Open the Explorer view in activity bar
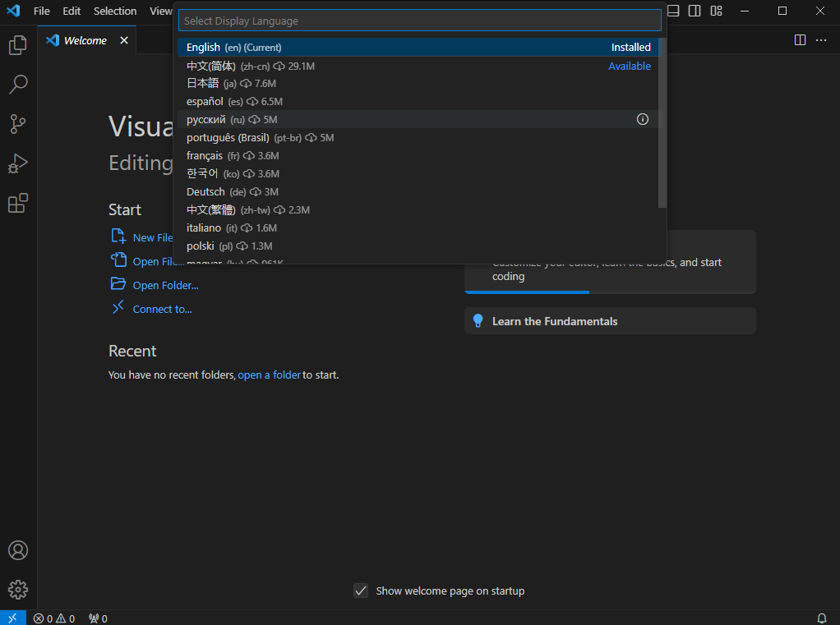 coord(18,45)
